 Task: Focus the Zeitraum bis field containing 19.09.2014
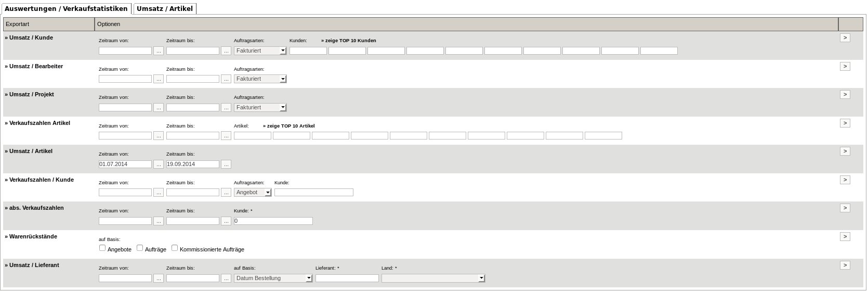click(x=193, y=164)
